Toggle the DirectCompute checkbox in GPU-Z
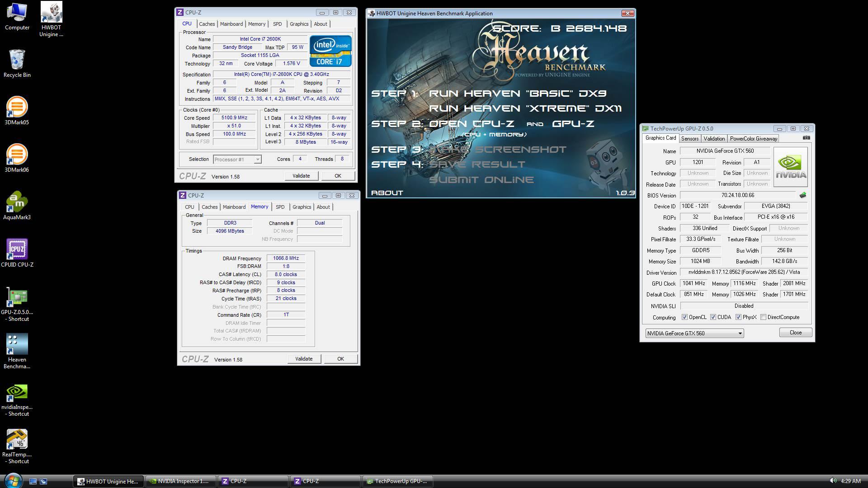 click(763, 317)
